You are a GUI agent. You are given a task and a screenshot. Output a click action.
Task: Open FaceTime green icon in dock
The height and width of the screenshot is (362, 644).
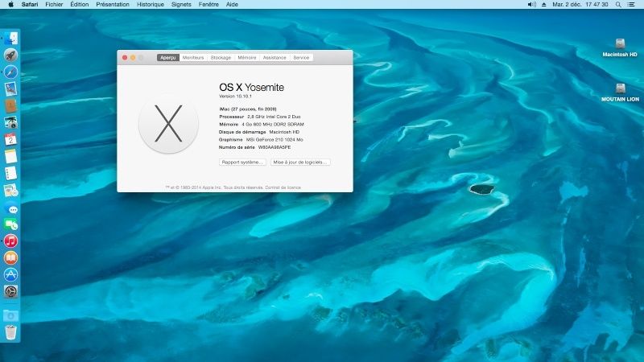pyautogui.click(x=10, y=224)
